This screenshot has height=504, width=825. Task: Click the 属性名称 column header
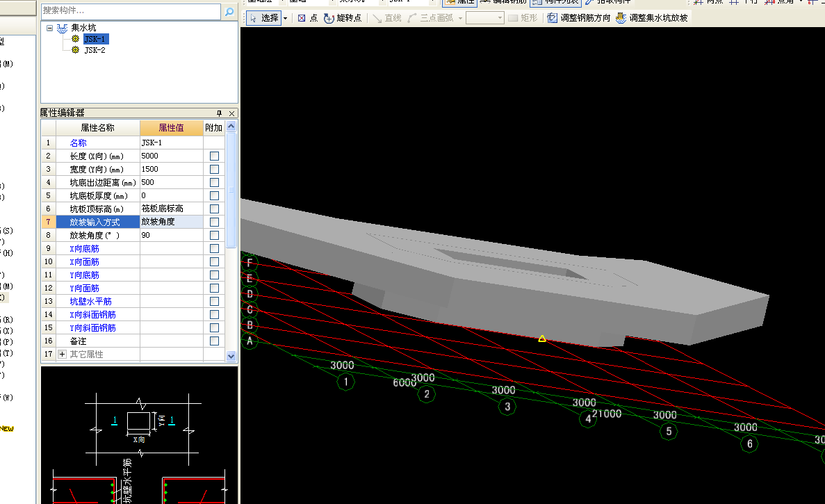click(x=97, y=128)
